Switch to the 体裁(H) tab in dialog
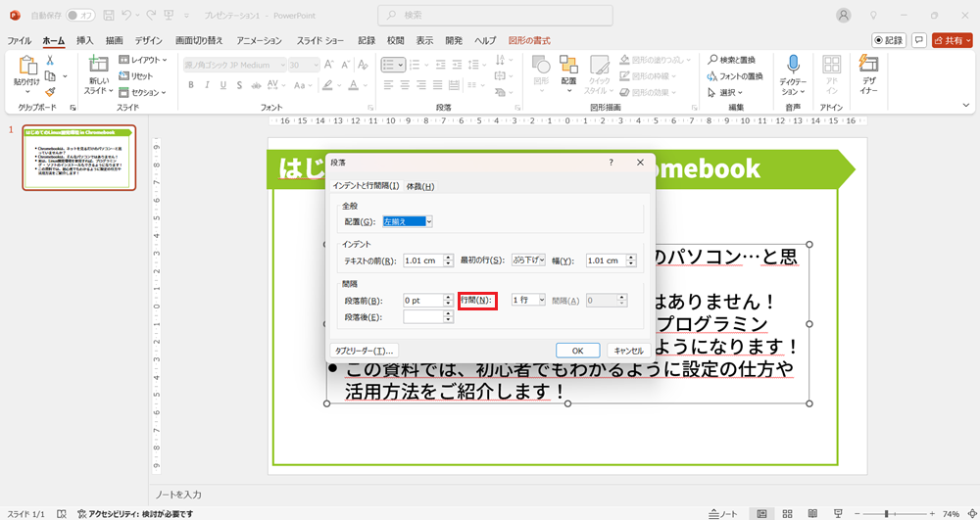The image size is (980, 520). (420, 186)
